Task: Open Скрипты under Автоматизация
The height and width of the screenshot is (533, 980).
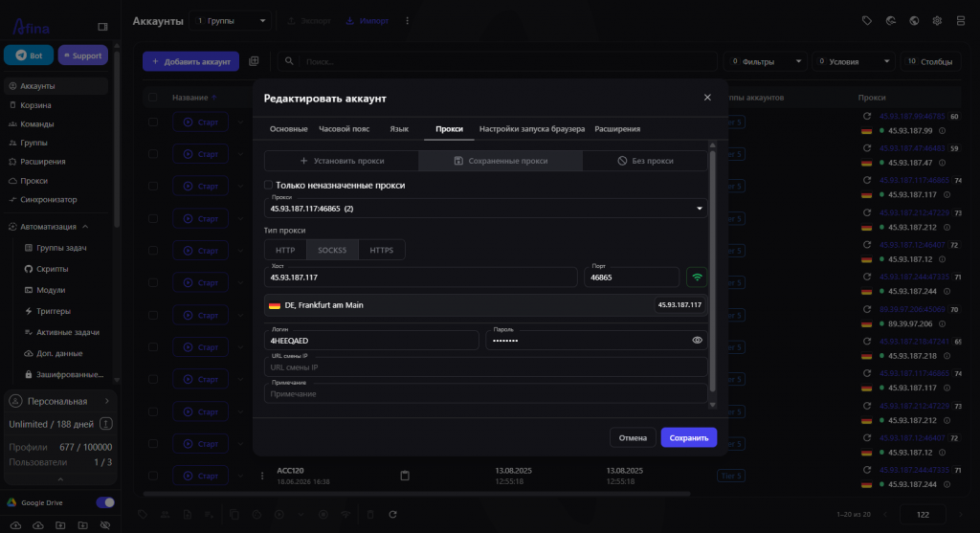Action: [x=52, y=269]
